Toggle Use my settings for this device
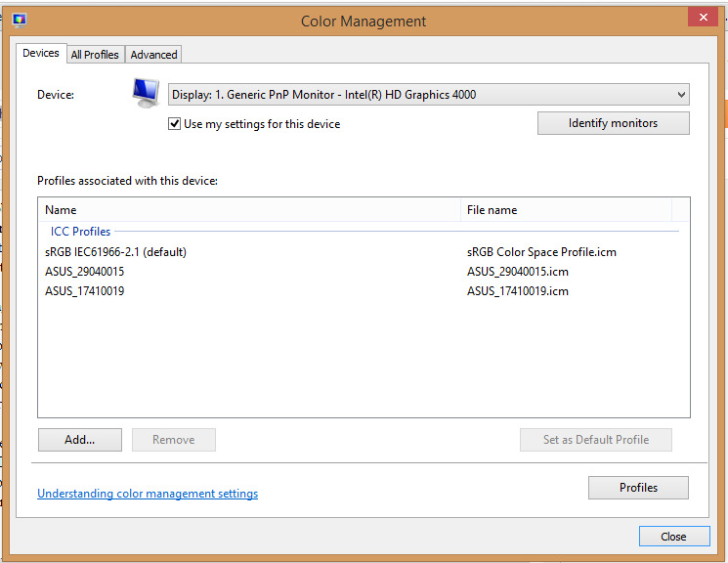The width and height of the screenshot is (728, 563). click(175, 124)
